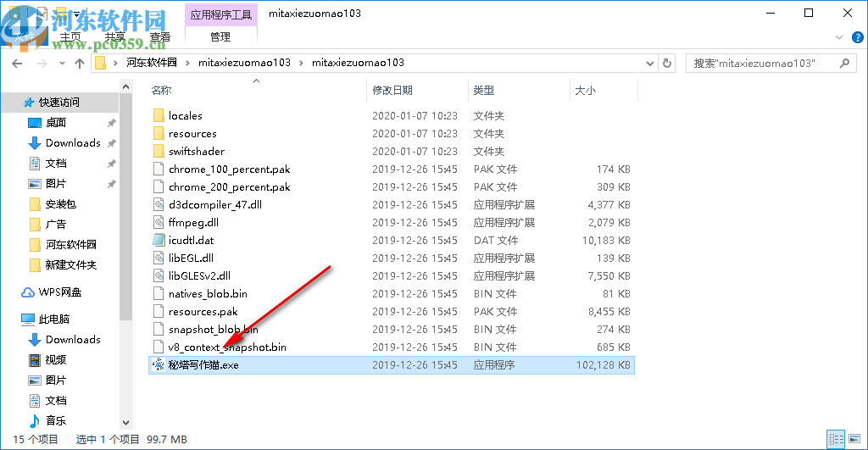The height and width of the screenshot is (450, 868).
Task: Open 桌面 in quick access
Action: (x=56, y=122)
